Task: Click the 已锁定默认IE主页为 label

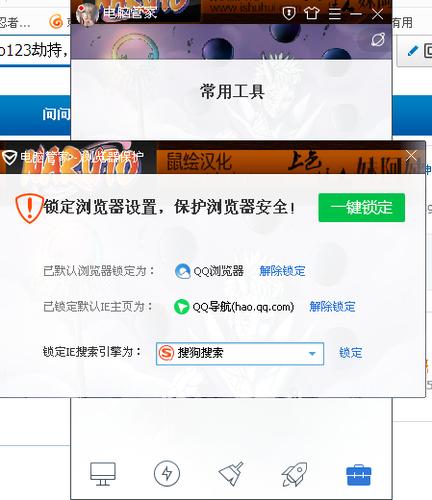Action: tap(98, 306)
